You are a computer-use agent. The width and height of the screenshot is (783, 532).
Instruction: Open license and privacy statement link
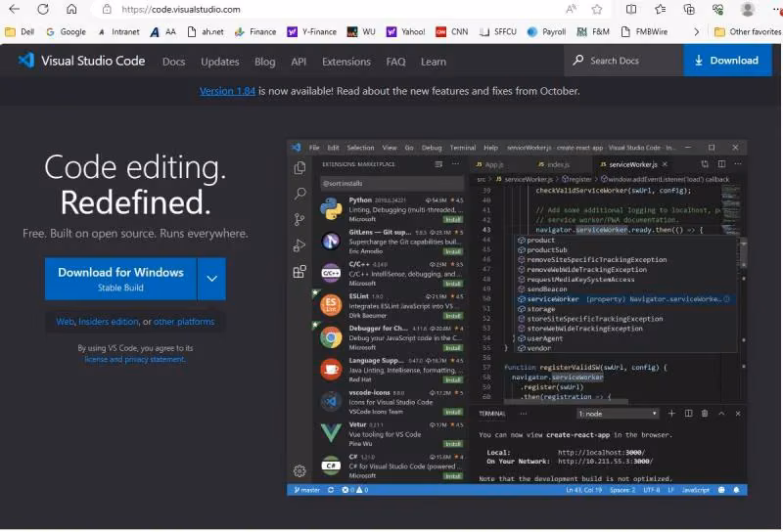(x=135, y=359)
